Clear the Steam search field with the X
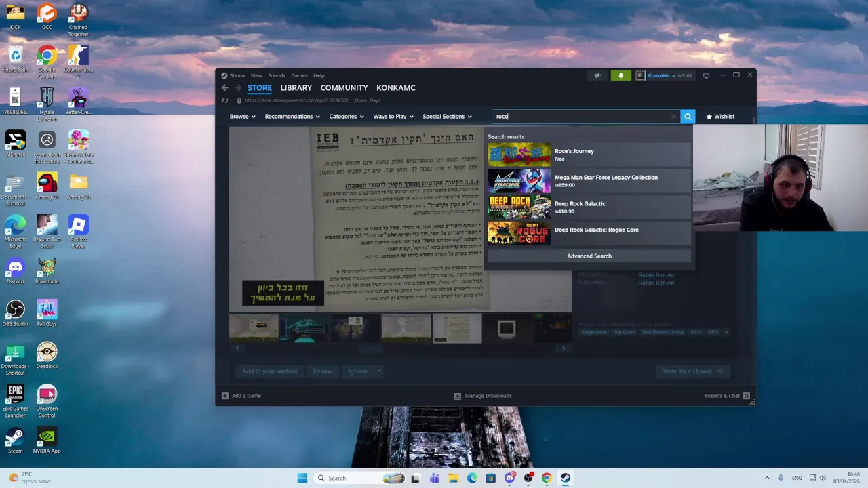Viewport: 868px width, 488px height. pos(673,117)
